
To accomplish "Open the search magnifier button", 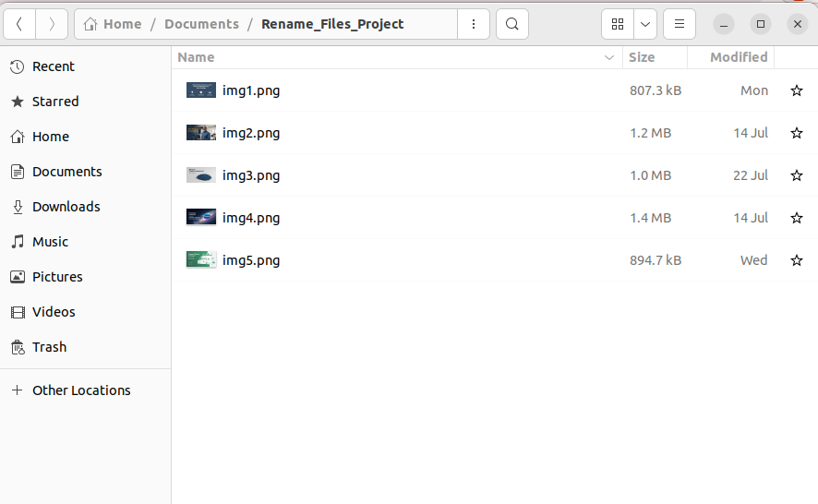I will tap(512, 24).
